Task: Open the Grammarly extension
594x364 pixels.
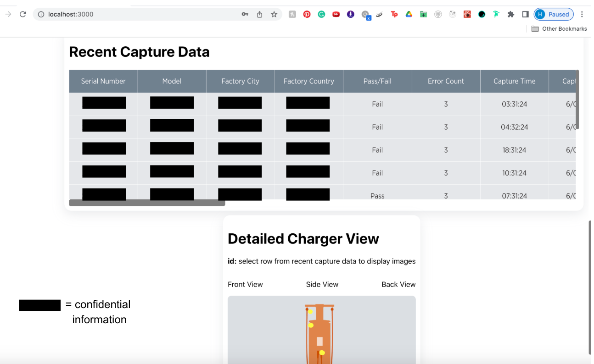Action: point(321,14)
